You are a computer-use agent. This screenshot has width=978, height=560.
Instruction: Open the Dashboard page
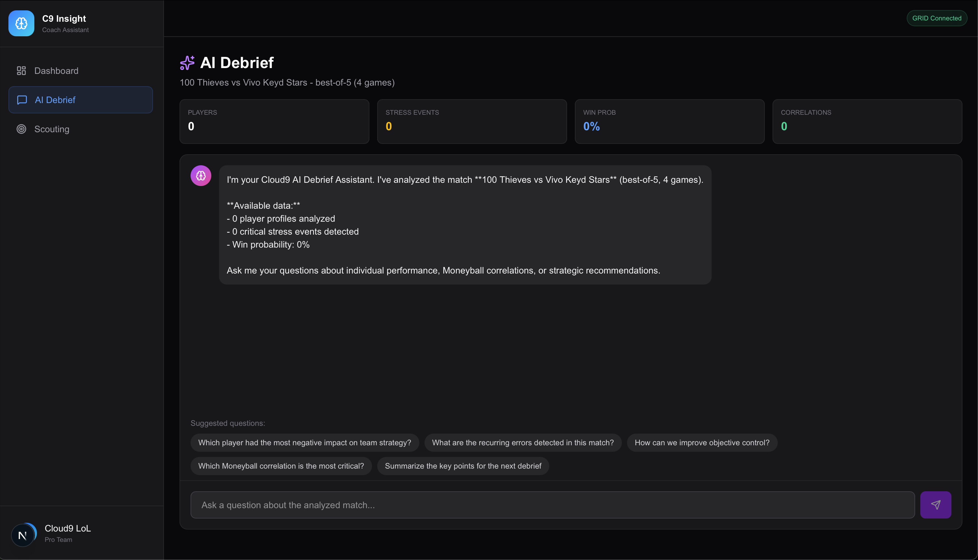click(56, 71)
